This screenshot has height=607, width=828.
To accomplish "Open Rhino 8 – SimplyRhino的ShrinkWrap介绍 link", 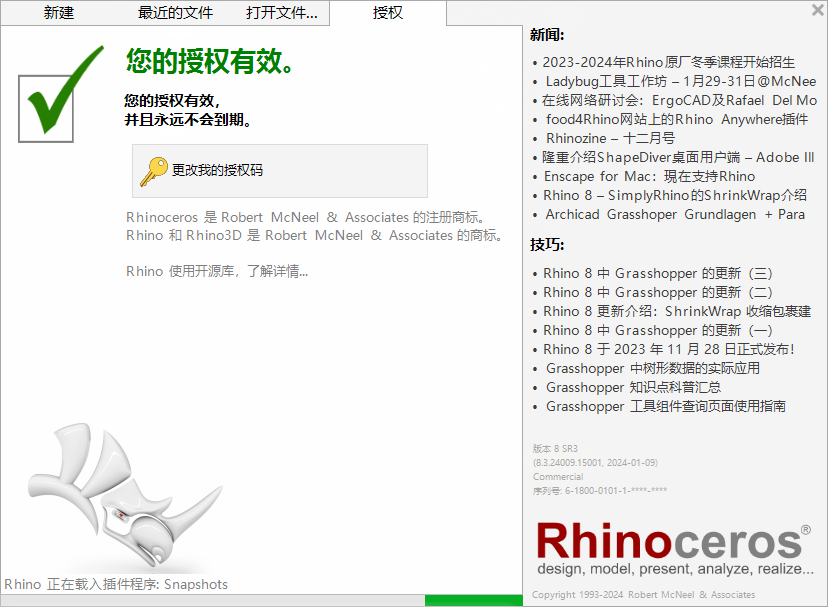I will [x=675, y=195].
